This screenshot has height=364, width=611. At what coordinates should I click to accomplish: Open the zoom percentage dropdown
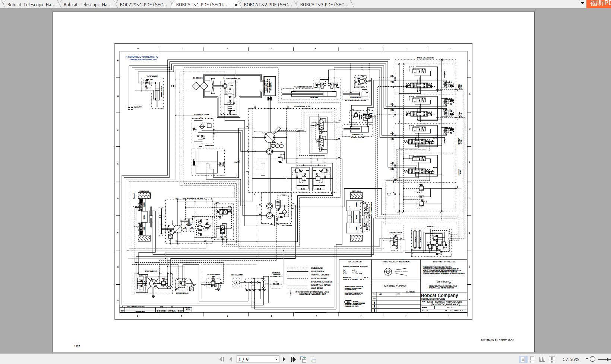tap(587, 359)
